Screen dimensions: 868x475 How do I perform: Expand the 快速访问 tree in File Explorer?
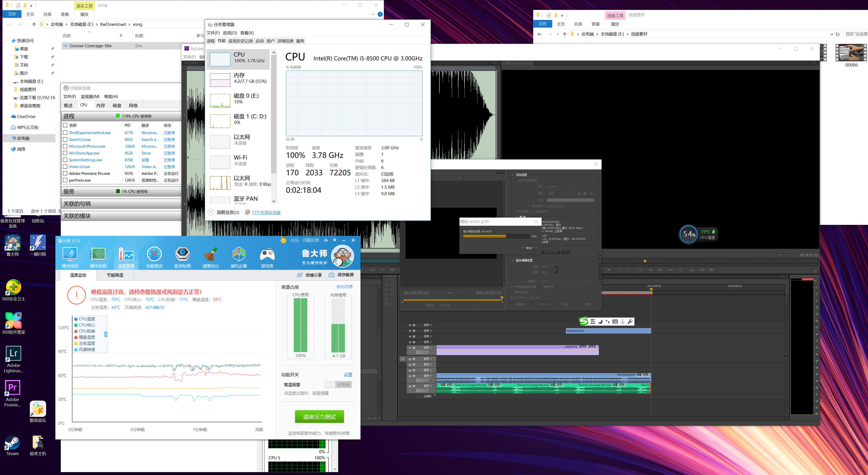pyautogui.click(x=25, y=40)
